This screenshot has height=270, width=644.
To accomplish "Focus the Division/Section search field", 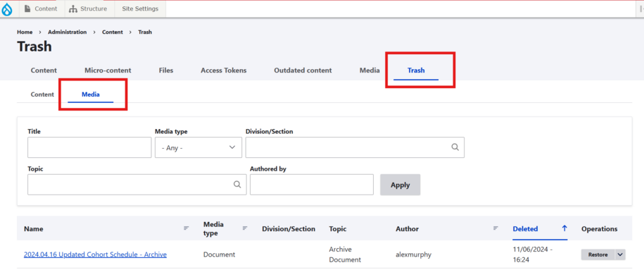I will coord(355,147).
